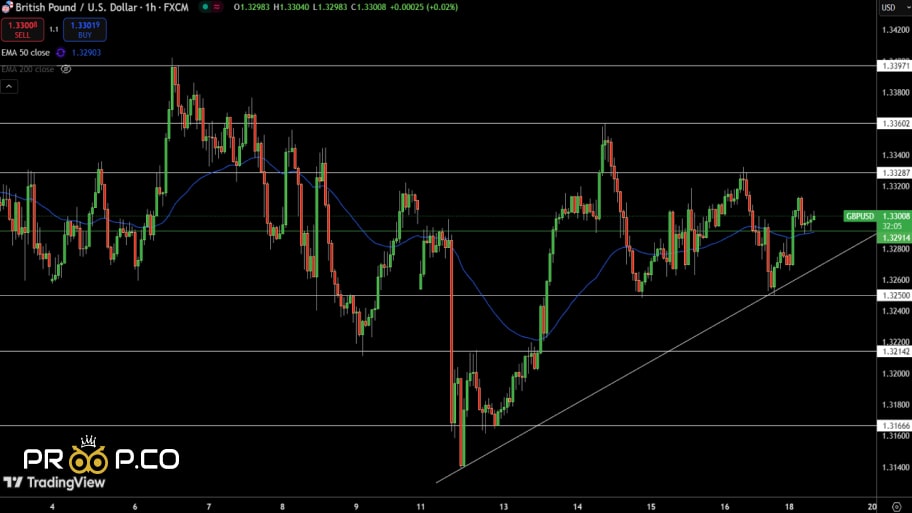This screenshot has width=912, height=513.
Task: Click the EMA 50 value 1.32903
Action: pyautogui.click(x=86, y=52)
